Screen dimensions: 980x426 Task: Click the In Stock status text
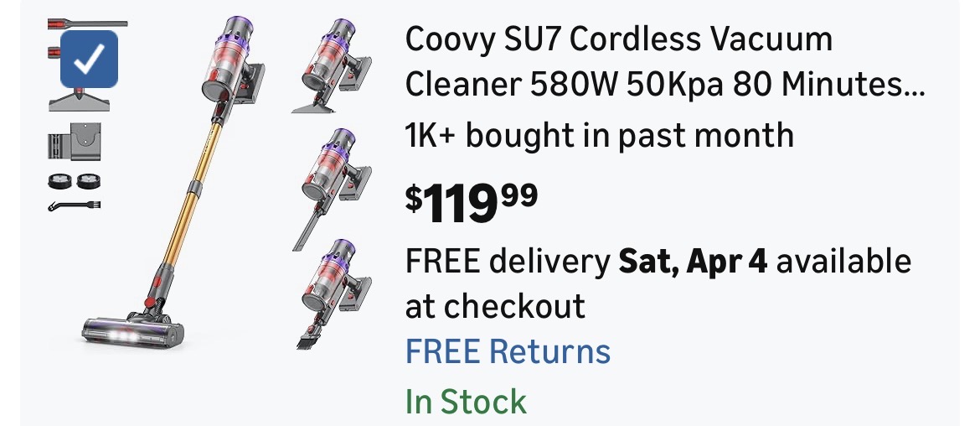coord(466,402)
